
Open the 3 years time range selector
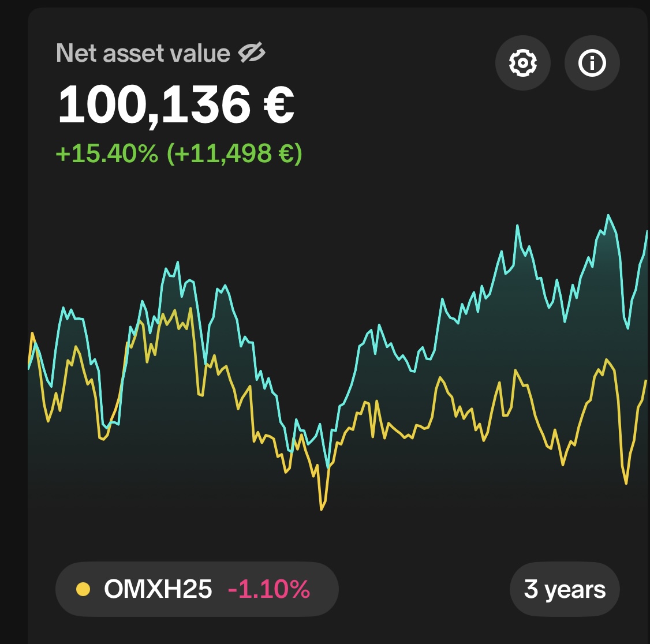click(x=565, y=589)
